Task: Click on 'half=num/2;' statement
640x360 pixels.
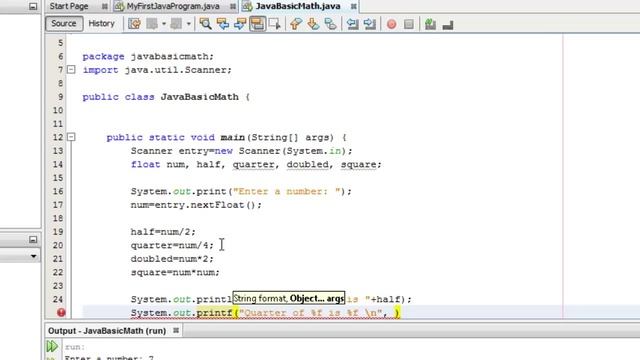Action: (163, 232)
